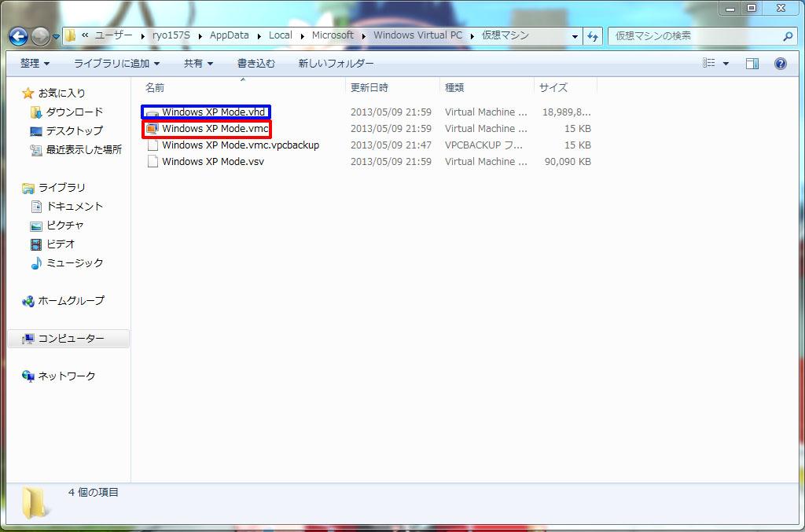Click the film icon for ビデオ

[x=36, y=244]
